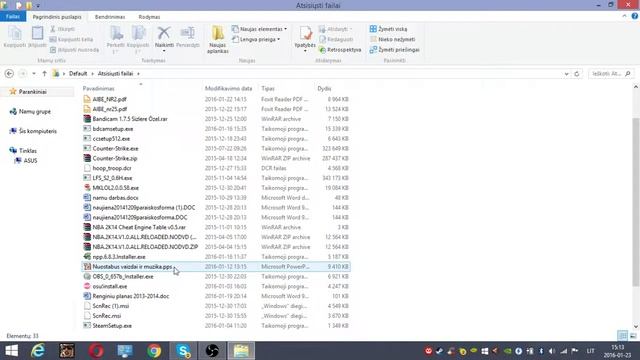
Task: Sort by the Tipas column header
Action: (x=268, y=88)
